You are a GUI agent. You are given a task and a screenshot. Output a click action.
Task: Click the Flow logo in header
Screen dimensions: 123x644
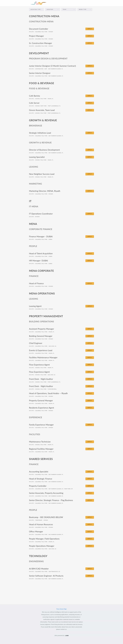click(38, 3)
